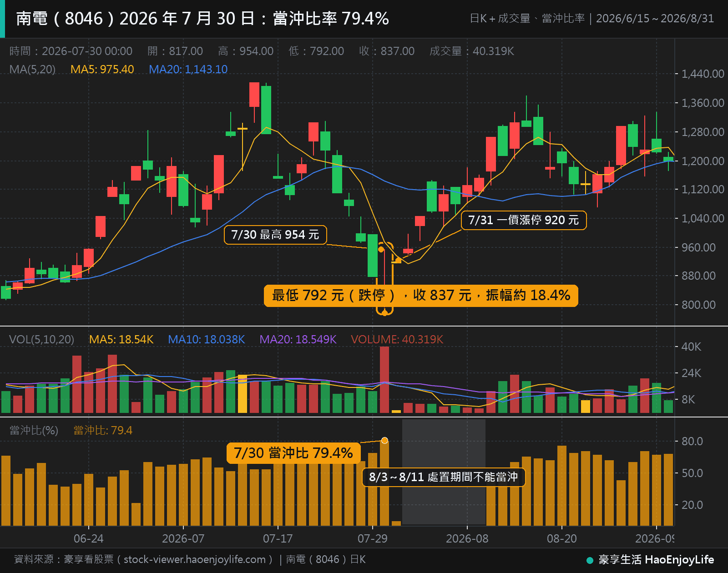Viewport: 728px width, 573px height.
Task: Select the "8/3～8/11 處置期間不能當沖" note
Action: coord(444,477)
